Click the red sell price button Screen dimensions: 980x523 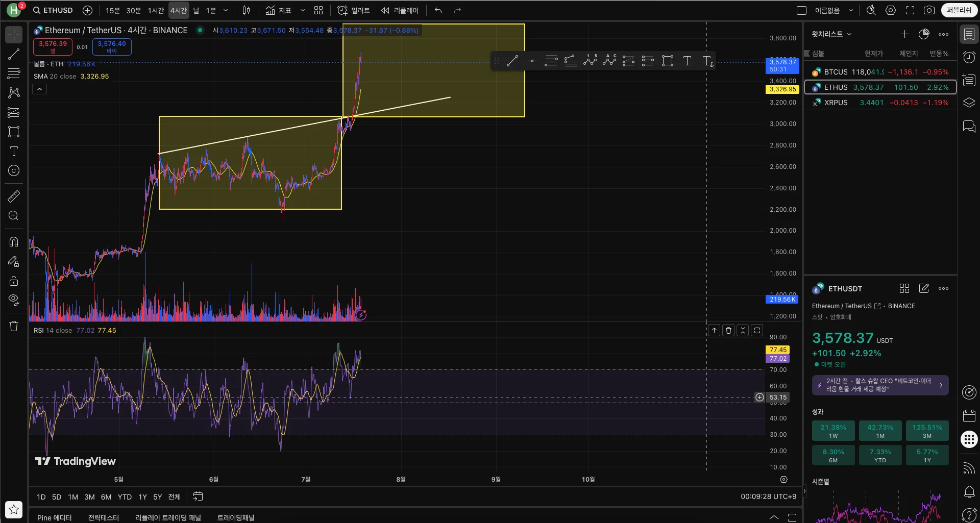click(x=53, y=46)
